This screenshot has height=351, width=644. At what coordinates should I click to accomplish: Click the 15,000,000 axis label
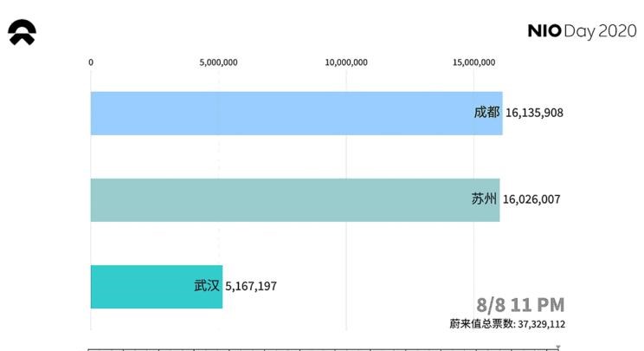473,62
